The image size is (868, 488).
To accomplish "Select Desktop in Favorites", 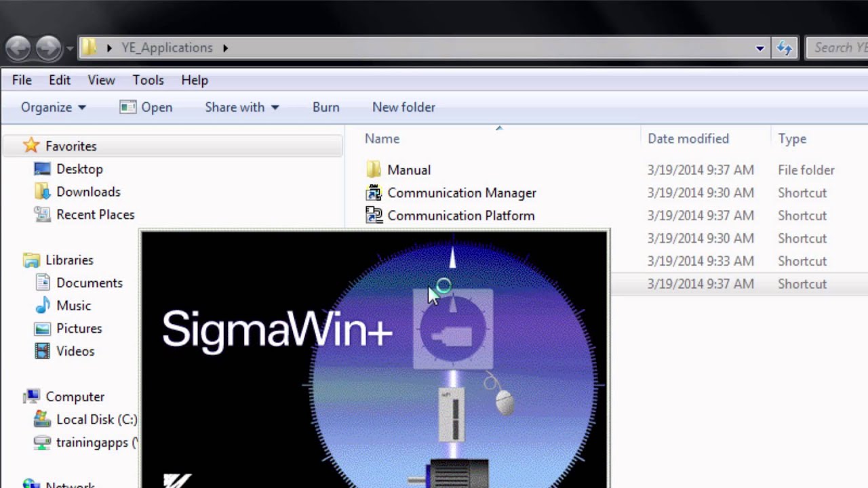I will (79, 169).
